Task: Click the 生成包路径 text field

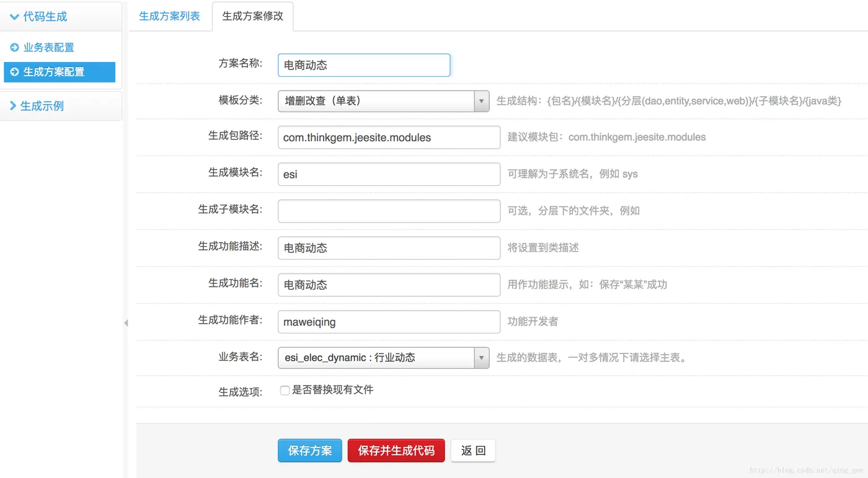Action: [x=389, y=137]
